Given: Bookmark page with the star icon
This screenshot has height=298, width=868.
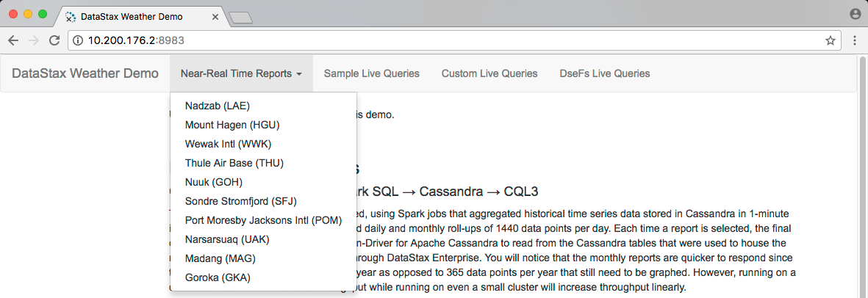Looking at the screenshot, I should [830, 40].
